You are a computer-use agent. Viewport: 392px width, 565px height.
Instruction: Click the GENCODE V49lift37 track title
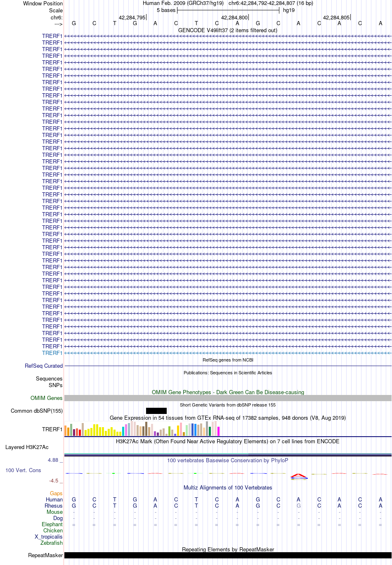click(x=228, y=30)
